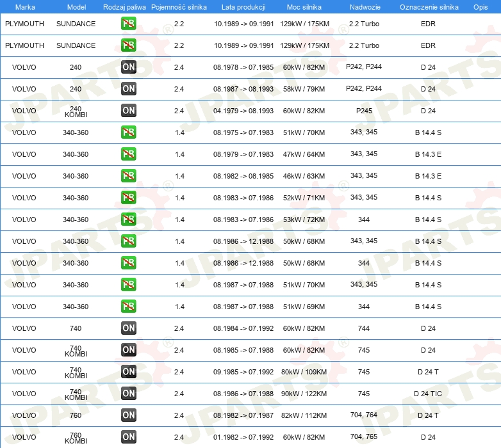Click the ON fuel icon in the 240 KOMBI row

click(129, 111)
